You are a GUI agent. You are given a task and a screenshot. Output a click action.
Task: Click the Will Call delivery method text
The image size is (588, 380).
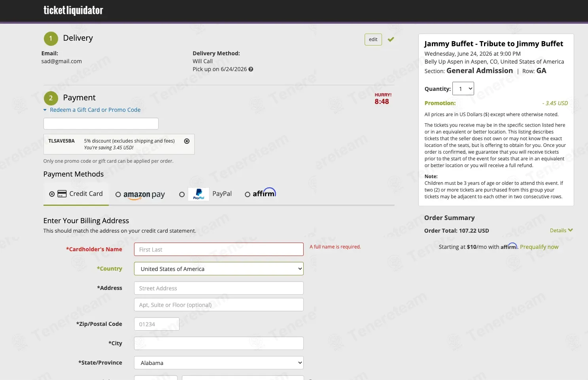click(x=202, y=61)
